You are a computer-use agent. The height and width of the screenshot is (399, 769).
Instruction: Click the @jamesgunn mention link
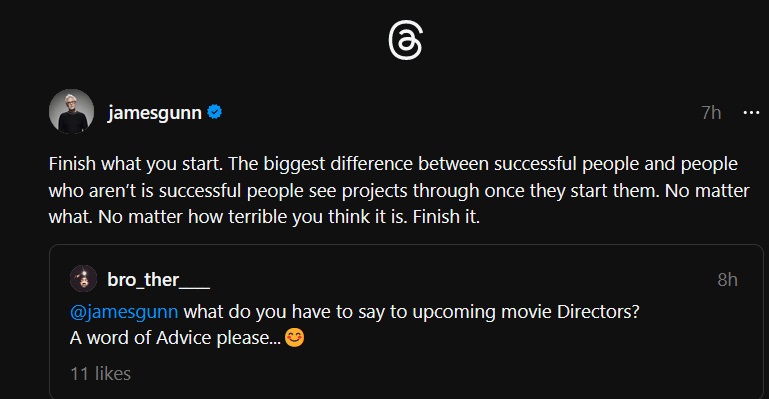point(124,312)
